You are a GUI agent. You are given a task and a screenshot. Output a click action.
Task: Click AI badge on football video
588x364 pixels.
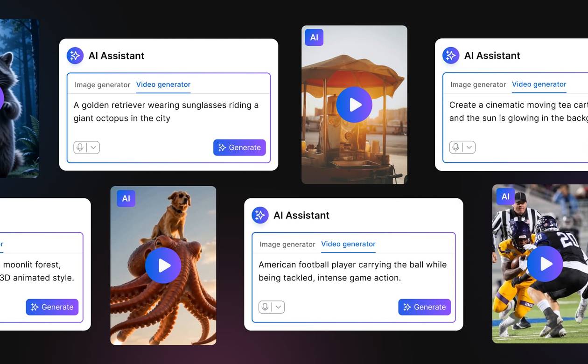[505, 196]
